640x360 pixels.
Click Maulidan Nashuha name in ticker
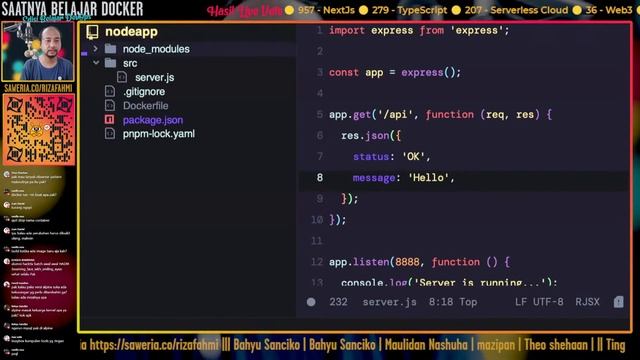(x=426, y=345)
